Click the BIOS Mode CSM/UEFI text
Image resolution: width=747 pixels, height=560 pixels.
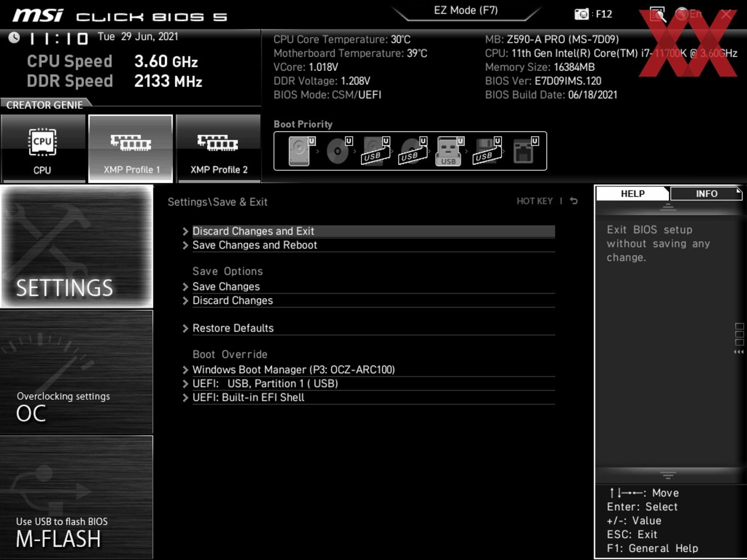coord(327,94)
